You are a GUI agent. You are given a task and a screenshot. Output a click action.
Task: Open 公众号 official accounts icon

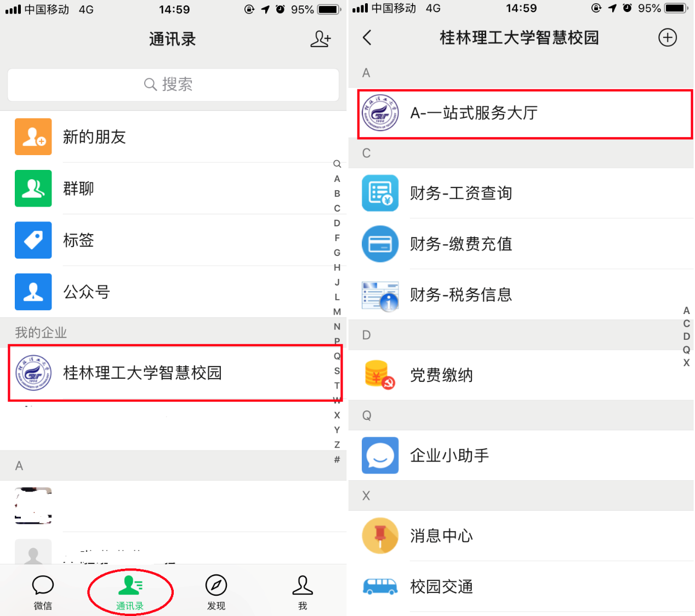(33, 292)
